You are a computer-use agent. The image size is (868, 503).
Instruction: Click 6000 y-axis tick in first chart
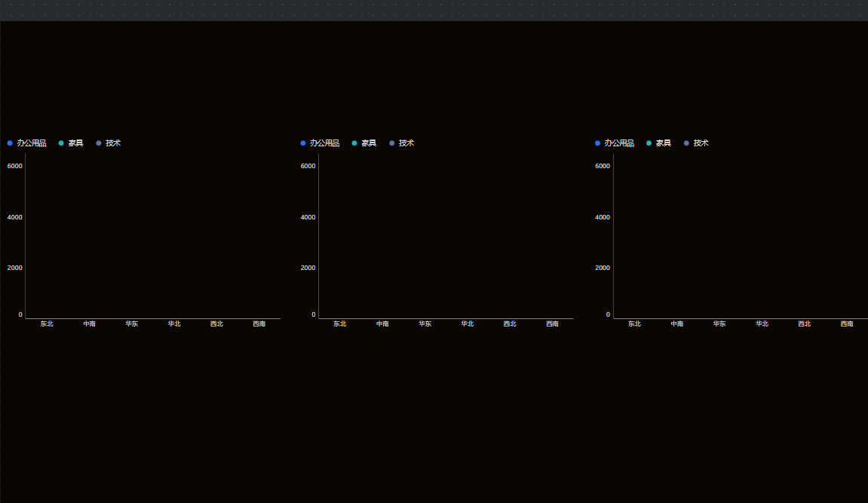click(15, 166)
